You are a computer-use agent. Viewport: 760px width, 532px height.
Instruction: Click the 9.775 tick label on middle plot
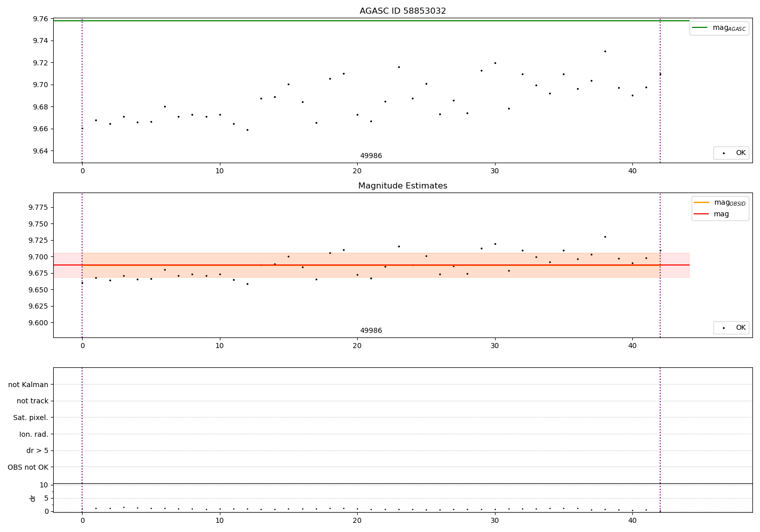click(x=39, y=207)
